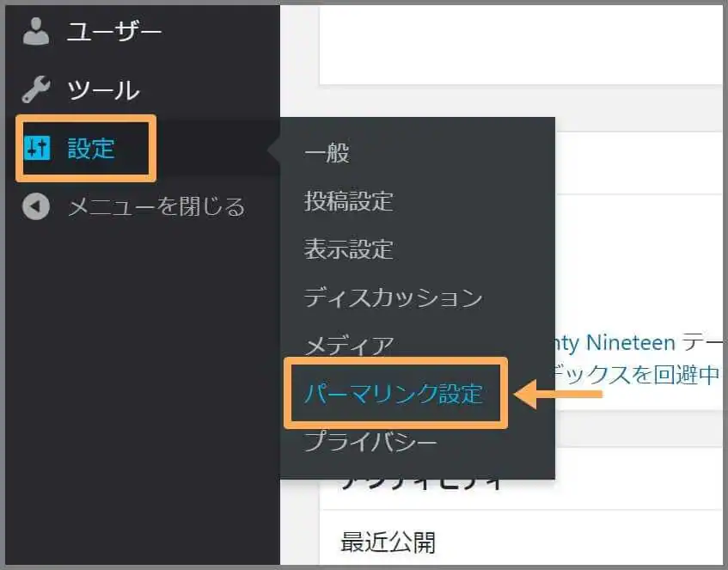Click the Users person icon in sidebar

click(x=36, y=32)
